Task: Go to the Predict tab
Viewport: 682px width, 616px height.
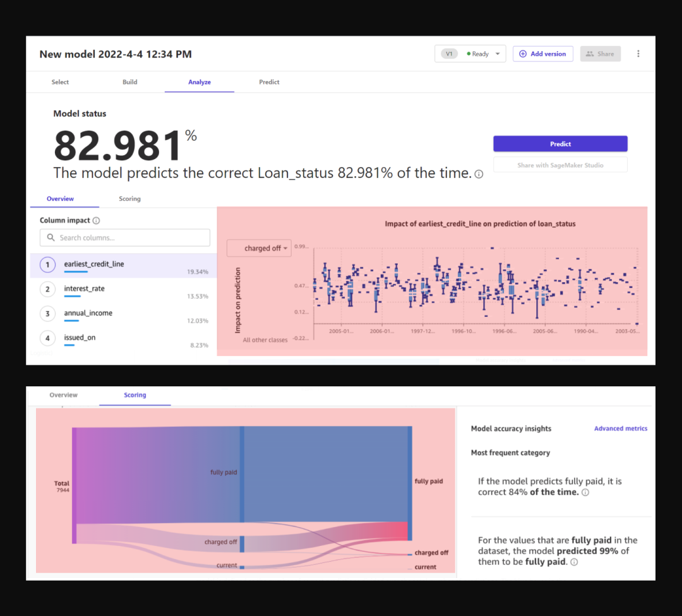Action: 269,81
